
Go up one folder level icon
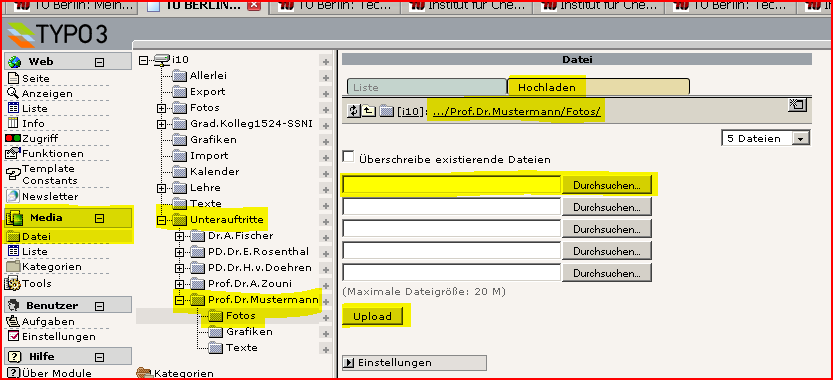click(x=369, y=111)
